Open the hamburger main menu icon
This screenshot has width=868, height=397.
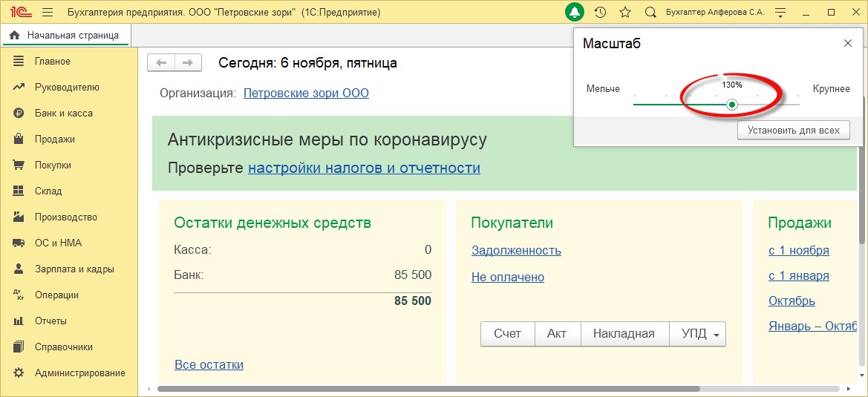click(x=48, y=13)
